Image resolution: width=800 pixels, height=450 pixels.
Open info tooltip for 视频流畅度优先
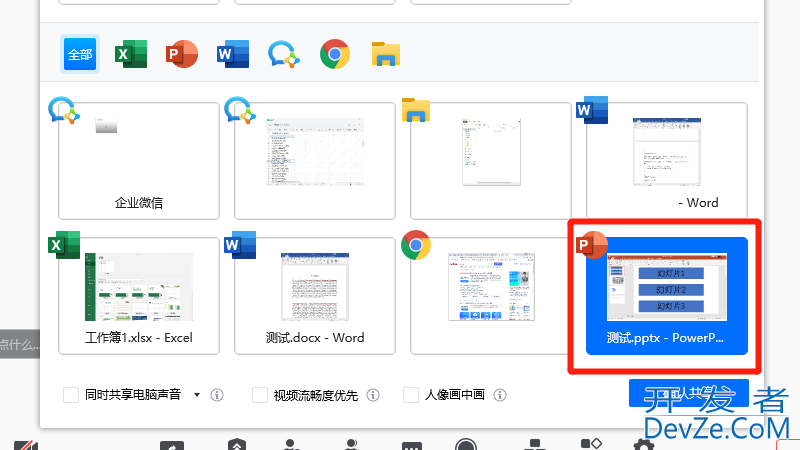(x=373, y=395)
